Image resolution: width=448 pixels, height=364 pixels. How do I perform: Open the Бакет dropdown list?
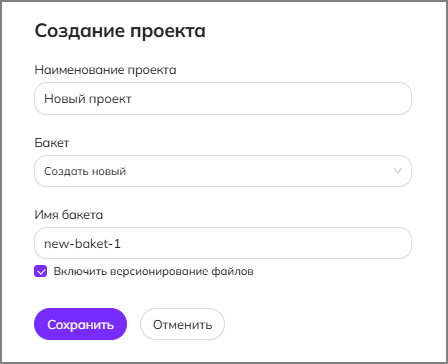(223, 171)
